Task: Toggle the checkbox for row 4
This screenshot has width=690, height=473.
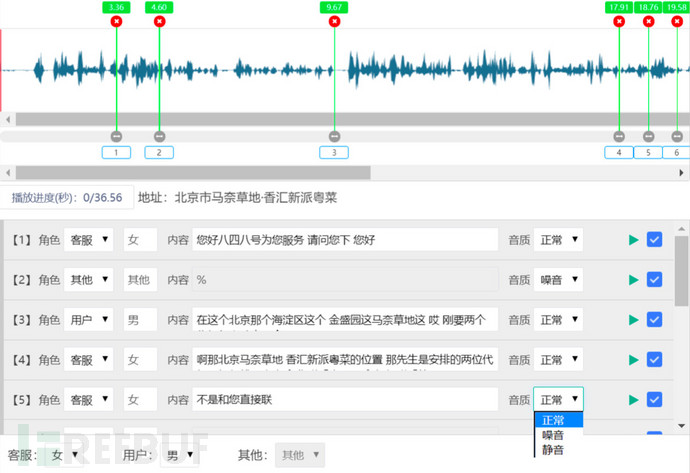Action: coord(655,360)
